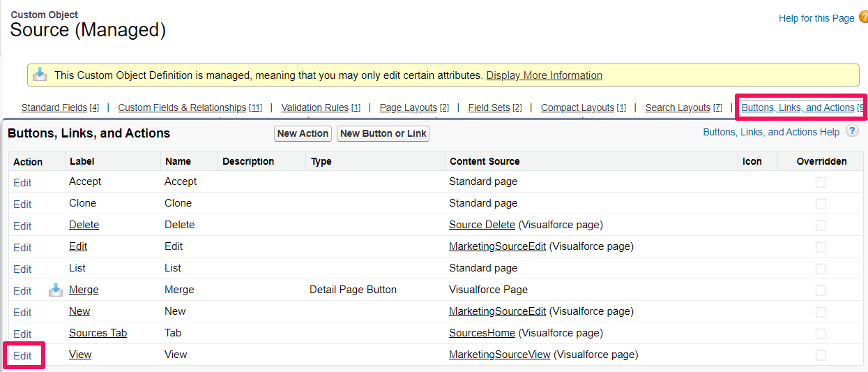This screenshot has width=868, height=372.
Task: Open the Sources Tab label link
Action: pyautogui.click(x=98, y=333)
